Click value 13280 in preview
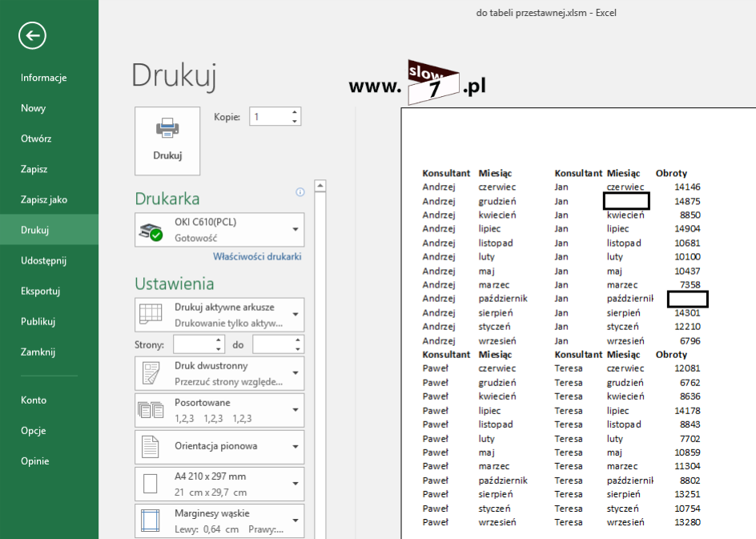756x539 pixels. [687, 522]
